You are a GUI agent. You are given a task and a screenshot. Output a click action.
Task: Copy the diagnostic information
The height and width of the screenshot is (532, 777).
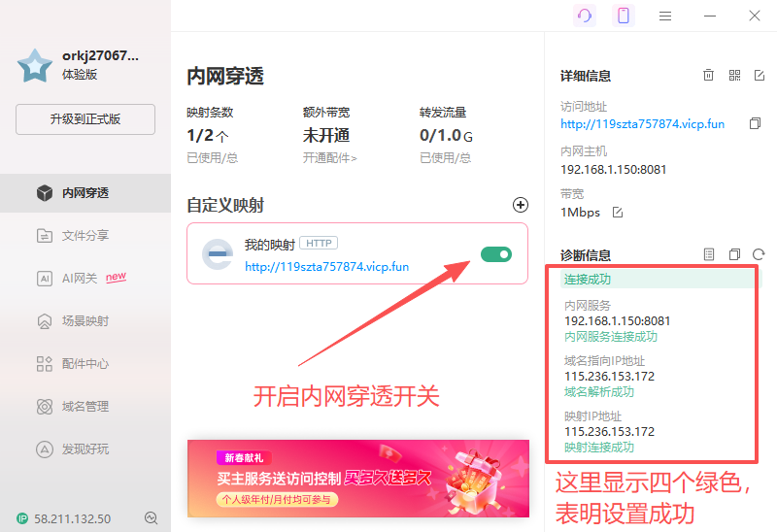734,254
